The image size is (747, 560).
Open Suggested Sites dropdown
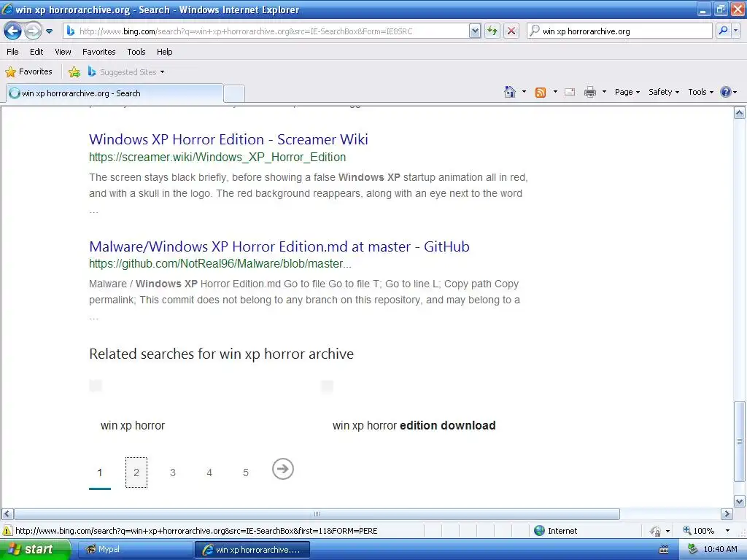[x=126, y=72]
